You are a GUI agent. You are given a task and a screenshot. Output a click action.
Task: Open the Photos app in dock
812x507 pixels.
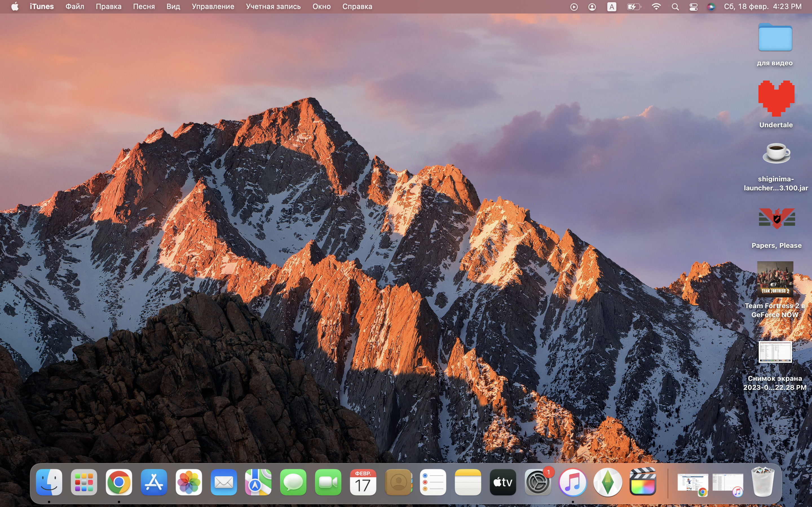189,482
